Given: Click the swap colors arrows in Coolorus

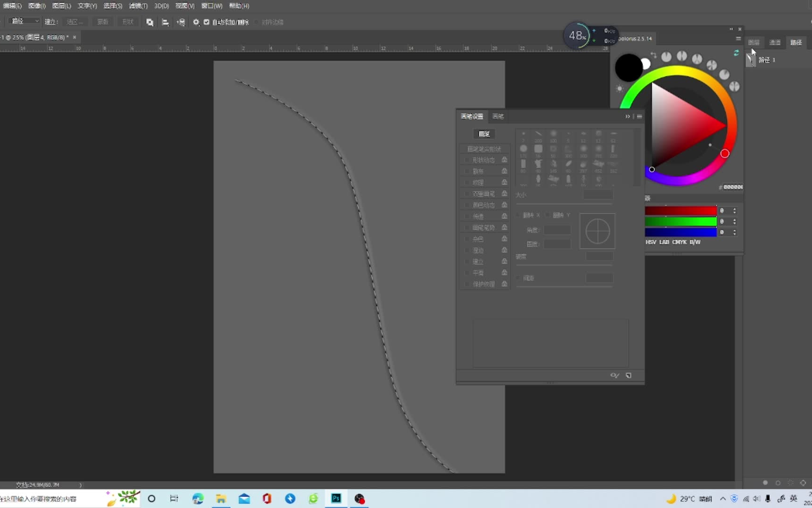Looking at the screenshot, I should (x=654, y=56).
